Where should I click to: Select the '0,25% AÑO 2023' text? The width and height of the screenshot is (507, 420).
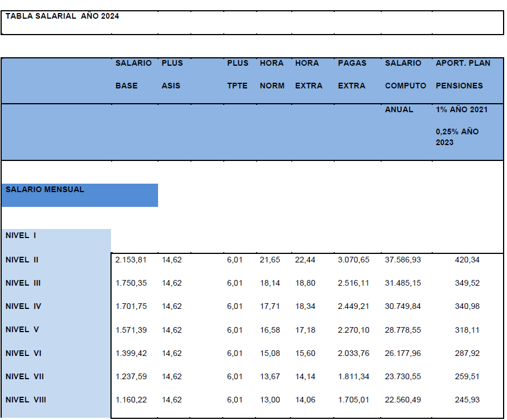point(457,137)
